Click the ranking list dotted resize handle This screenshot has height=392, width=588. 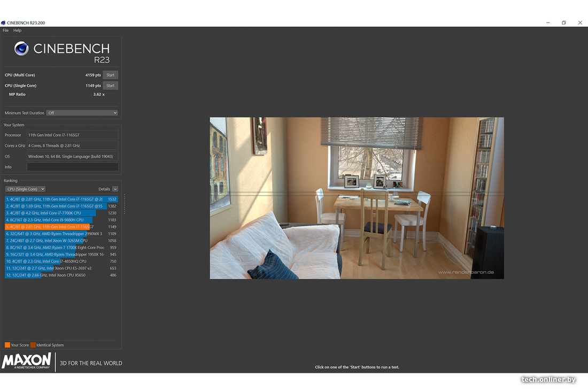124,204
